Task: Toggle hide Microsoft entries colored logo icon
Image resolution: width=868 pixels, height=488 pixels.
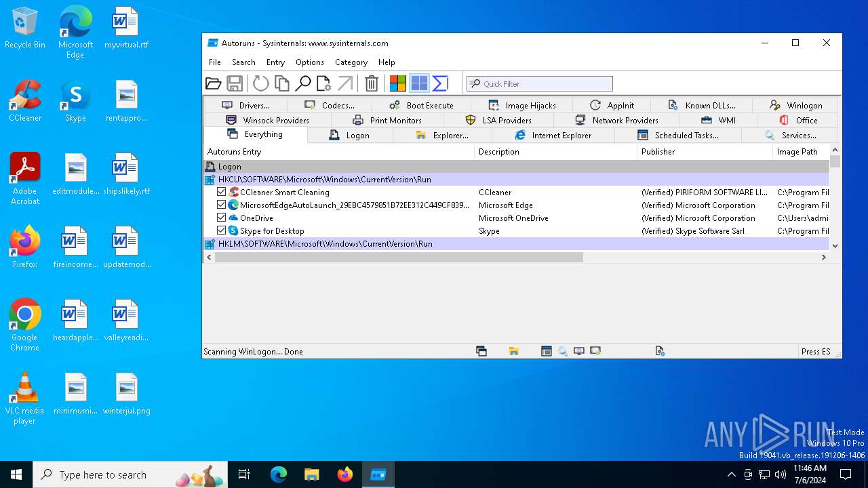Action: [397, 83]
